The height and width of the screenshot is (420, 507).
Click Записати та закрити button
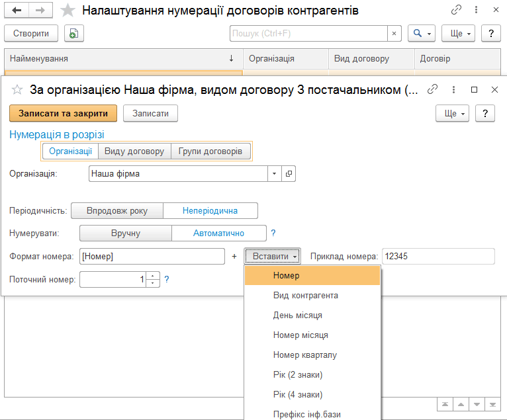pos(63,113)
